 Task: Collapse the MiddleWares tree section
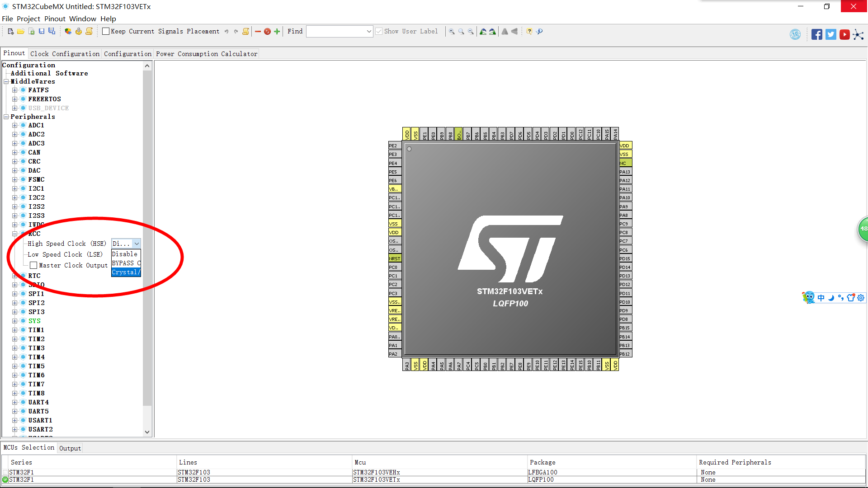pyautogui.click(x=6, y=82)
